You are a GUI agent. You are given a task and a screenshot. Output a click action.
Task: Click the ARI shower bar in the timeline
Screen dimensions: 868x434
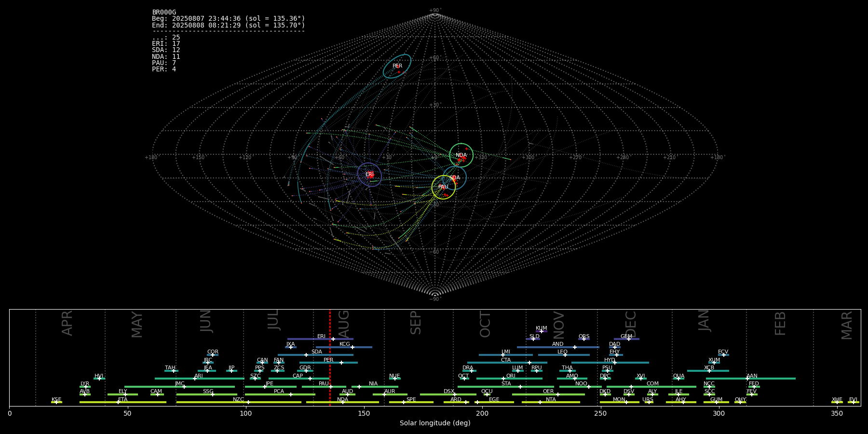200,379
